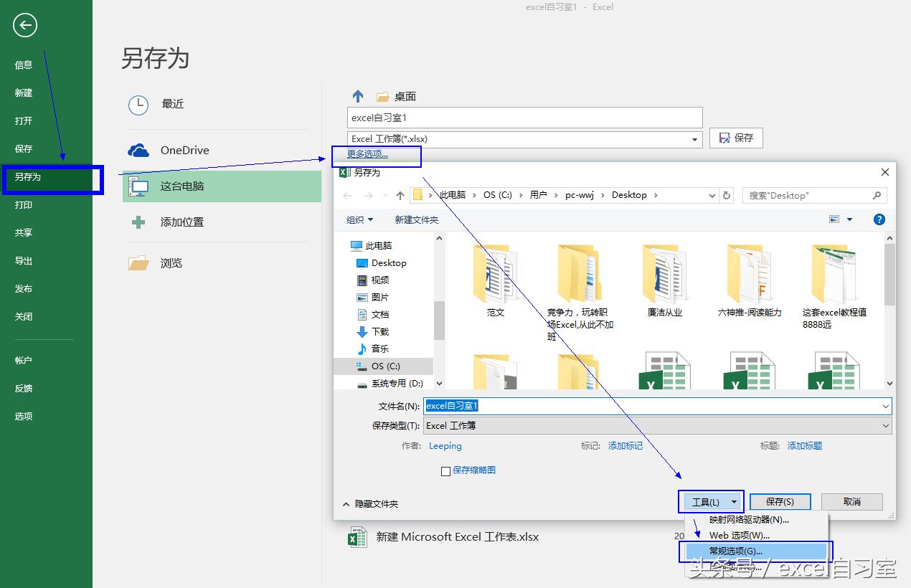Click the Recent clock icon
Image resolution: width=911 pixels, height=588 pixels.
click(x=138, y=105)
